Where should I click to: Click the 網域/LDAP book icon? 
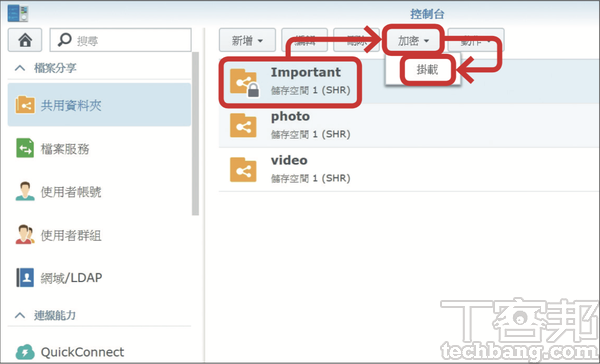pyautogui.click(x=25, y=277)
